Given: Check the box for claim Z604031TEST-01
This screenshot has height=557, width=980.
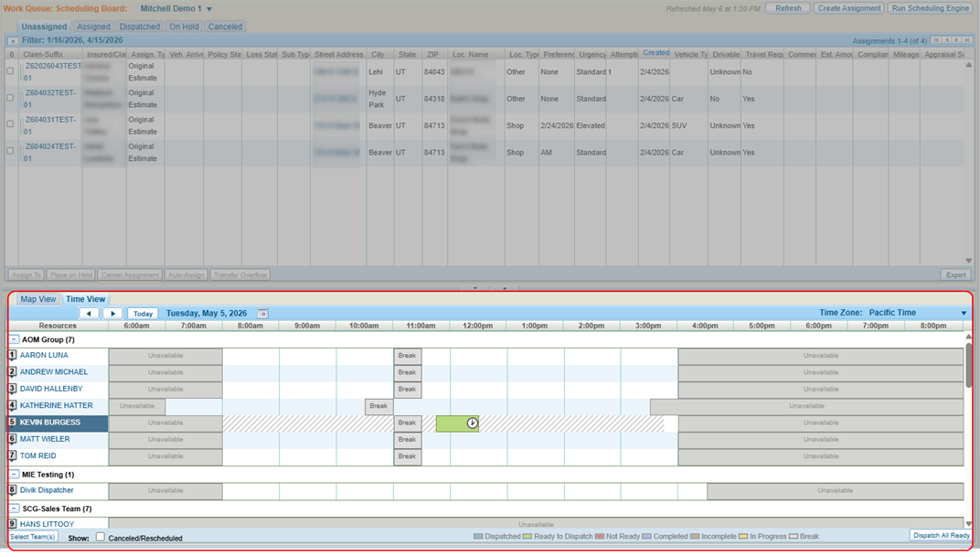Looking at the screenshot, I should (x=10, y=124).
